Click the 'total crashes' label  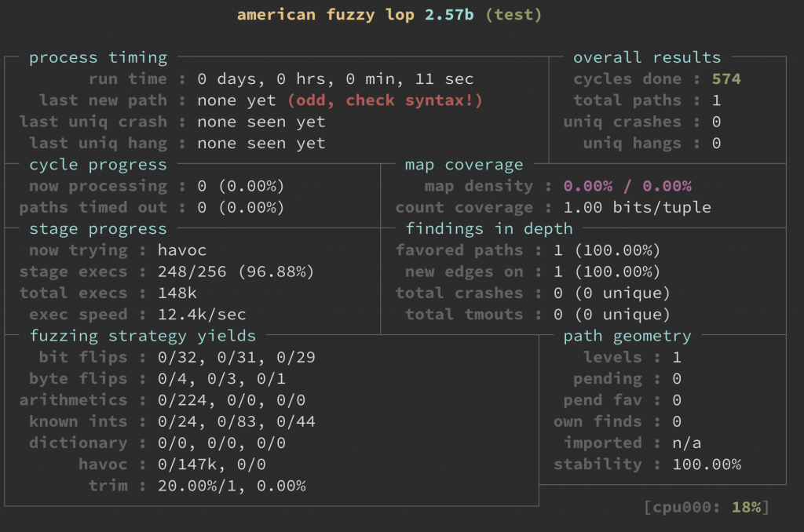coord(459,293)
